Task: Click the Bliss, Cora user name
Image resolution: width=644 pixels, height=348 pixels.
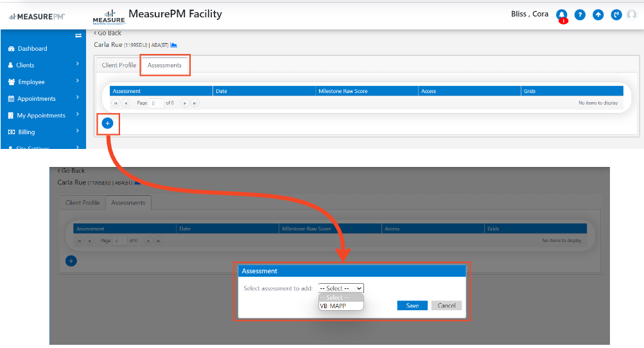Action: point(530,14)
